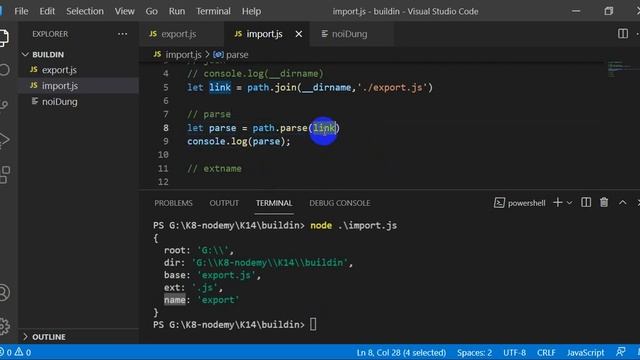
Task: Switch to the export.js editor tab
Action: 179,34
